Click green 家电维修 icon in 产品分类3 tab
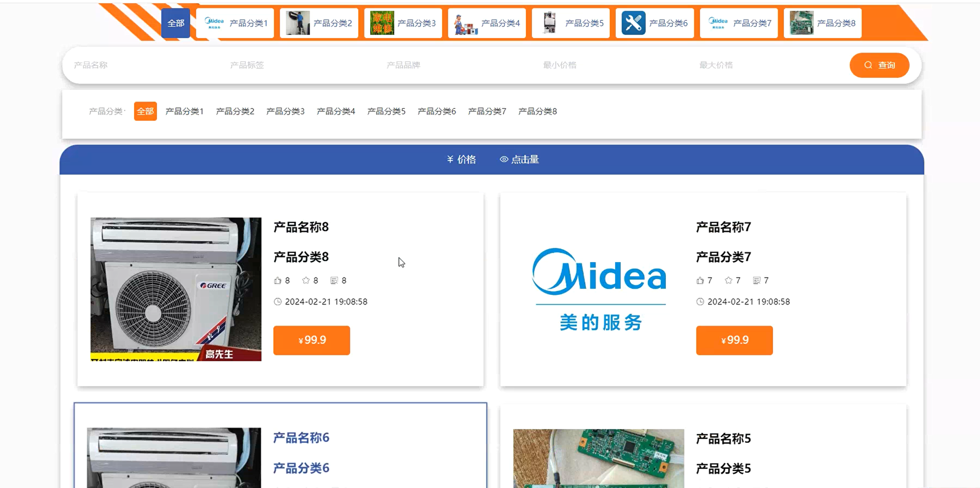Screen dimensions: 980x488 pos(382,23)
